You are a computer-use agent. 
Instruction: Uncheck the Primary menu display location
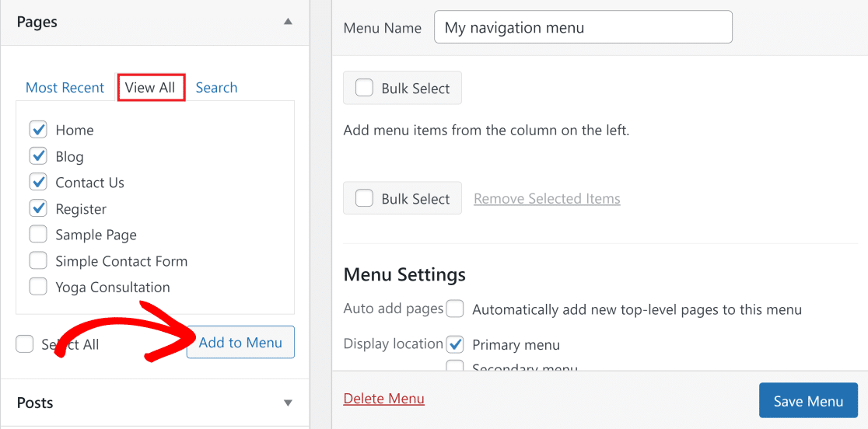click(455, 344)
